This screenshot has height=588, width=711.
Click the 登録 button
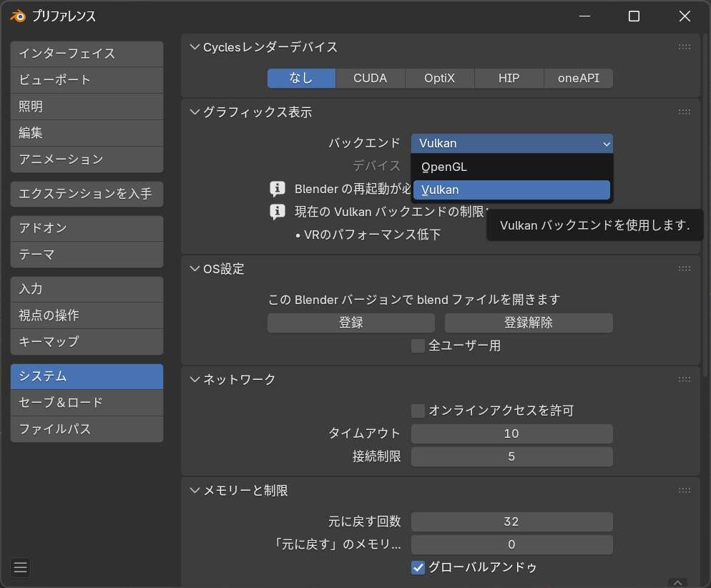coord(351,323)
